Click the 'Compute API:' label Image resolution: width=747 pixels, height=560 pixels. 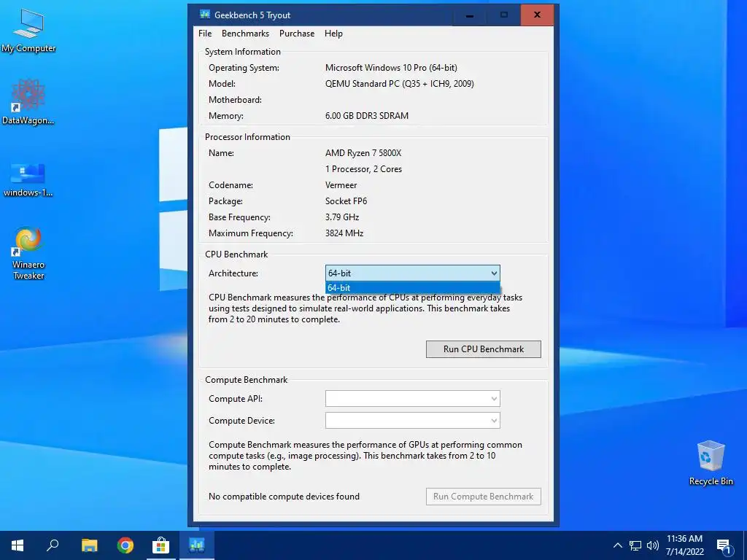[x=236, y=399]
